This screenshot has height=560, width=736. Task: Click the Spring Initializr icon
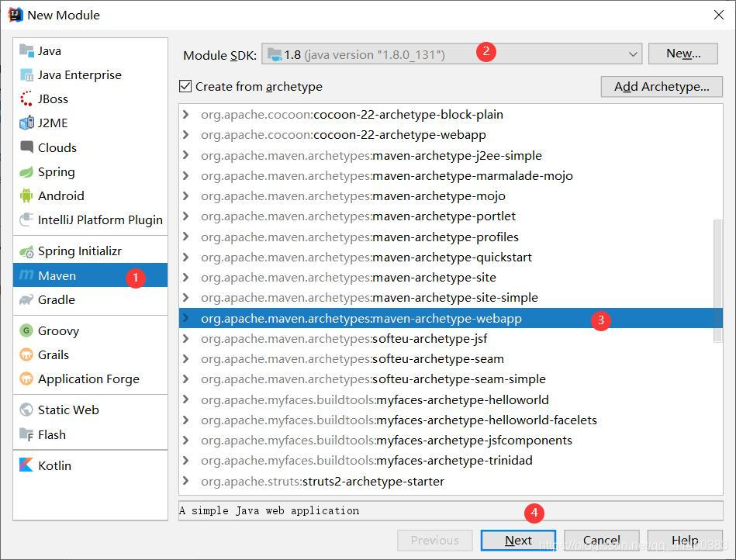click(26, 251)
